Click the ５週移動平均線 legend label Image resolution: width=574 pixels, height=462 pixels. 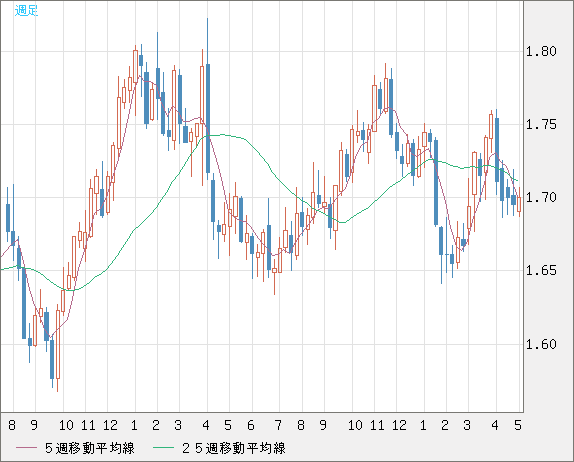(89, 448)
